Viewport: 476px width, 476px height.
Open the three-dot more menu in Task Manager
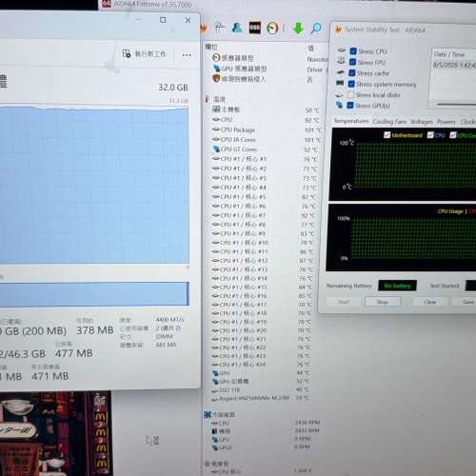(187, 55)
